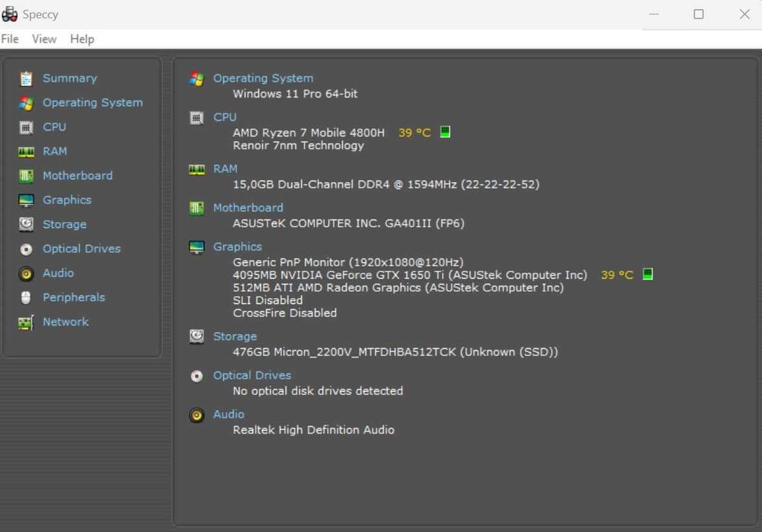This screenshot has width=762, height=532.
Task: Click the Audio speaker icon in main panel
Action: pos(197,415)
